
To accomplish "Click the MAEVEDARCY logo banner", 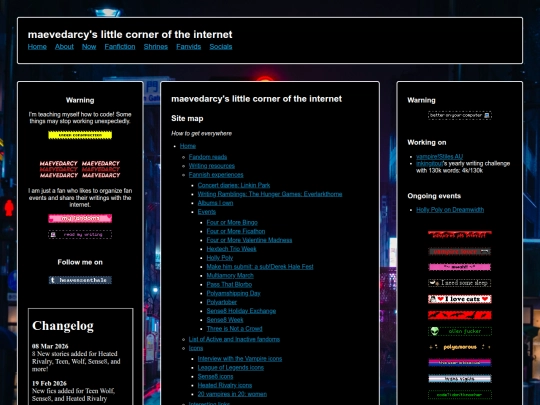I will tap(80, 169).
